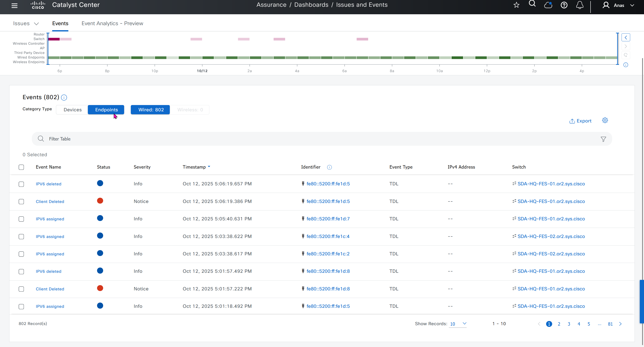The image size is (644, 347).
Task: Tick checkbox for first Client Deleted row
Action: pyautogui.click(x=21, y=201)
